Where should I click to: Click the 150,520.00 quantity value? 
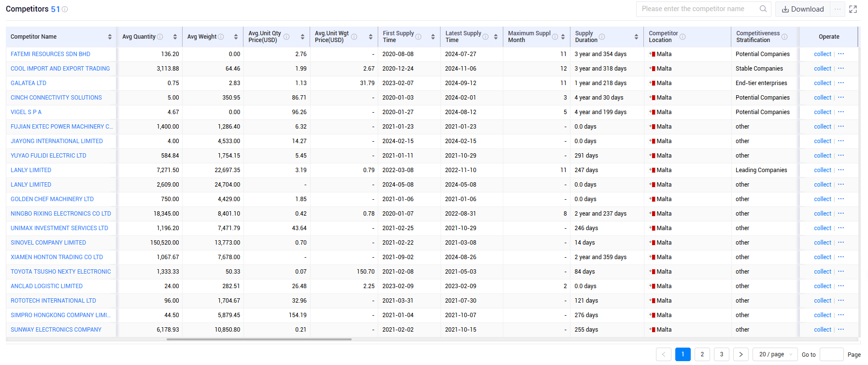[x=165, y=243]
